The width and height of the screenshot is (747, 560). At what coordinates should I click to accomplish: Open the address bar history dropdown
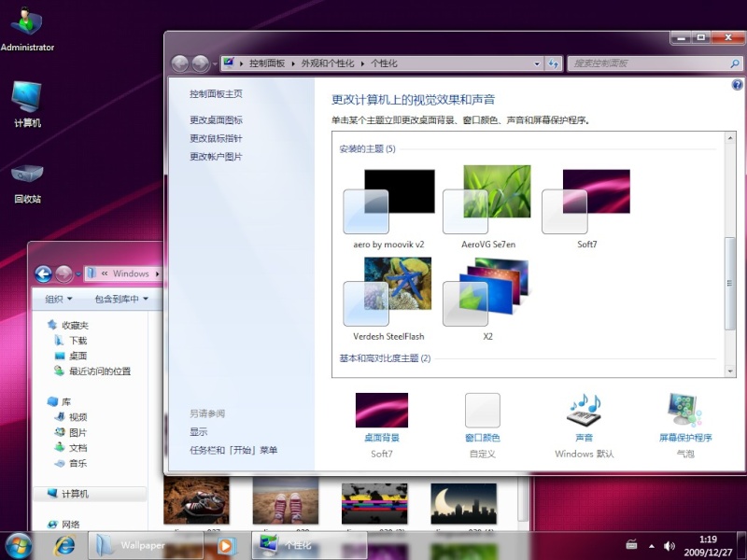(x=537, y=63)
